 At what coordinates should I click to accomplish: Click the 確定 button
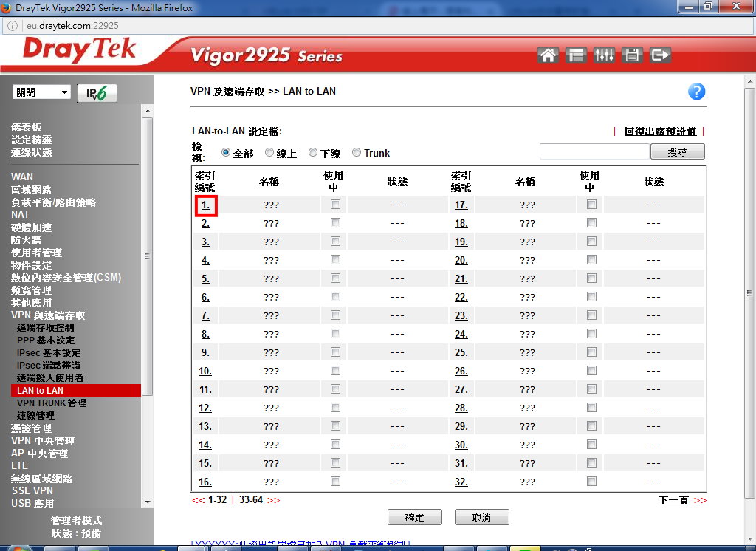[x=414, y=518]
